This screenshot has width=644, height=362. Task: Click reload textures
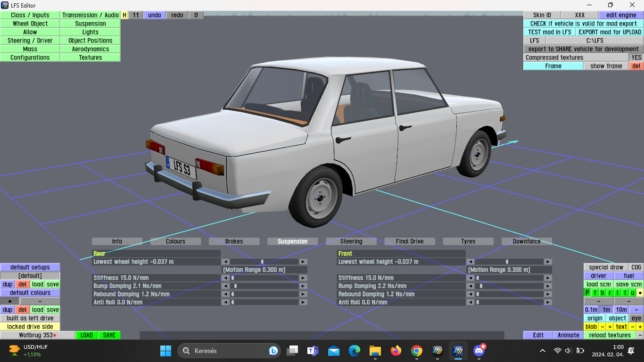click(x=610, y=335)
